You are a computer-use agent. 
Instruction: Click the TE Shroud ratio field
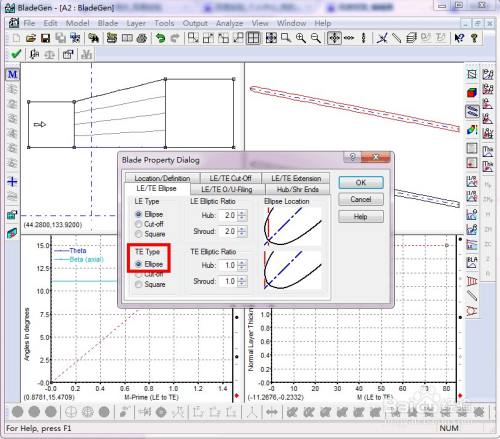[228, 281]
